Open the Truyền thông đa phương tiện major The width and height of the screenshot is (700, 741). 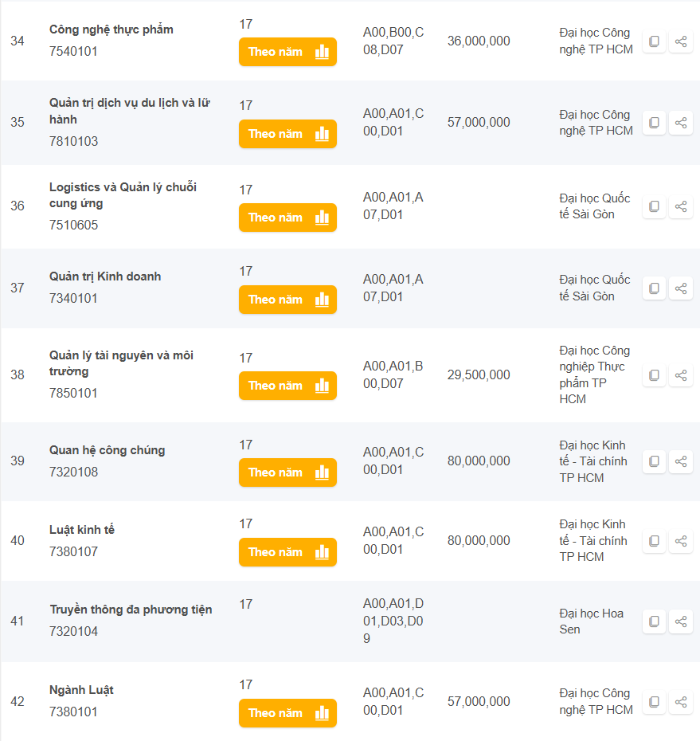click(131, 610)
